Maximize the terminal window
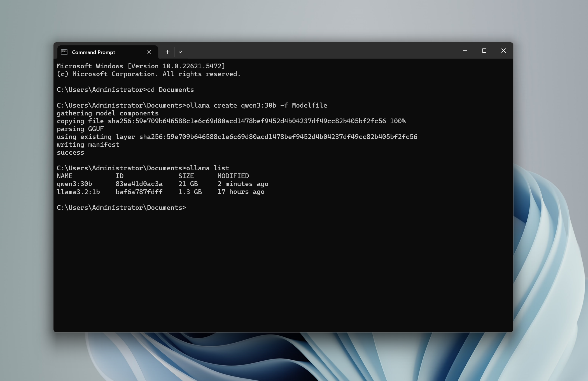This screenshot has height=381, width=588. pos(484,51)
